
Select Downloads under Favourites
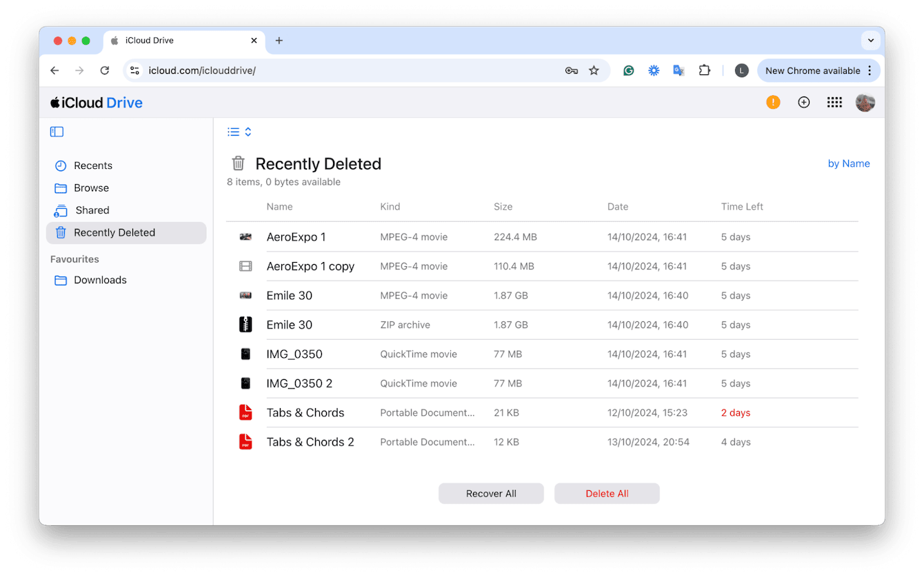point(99,280)
